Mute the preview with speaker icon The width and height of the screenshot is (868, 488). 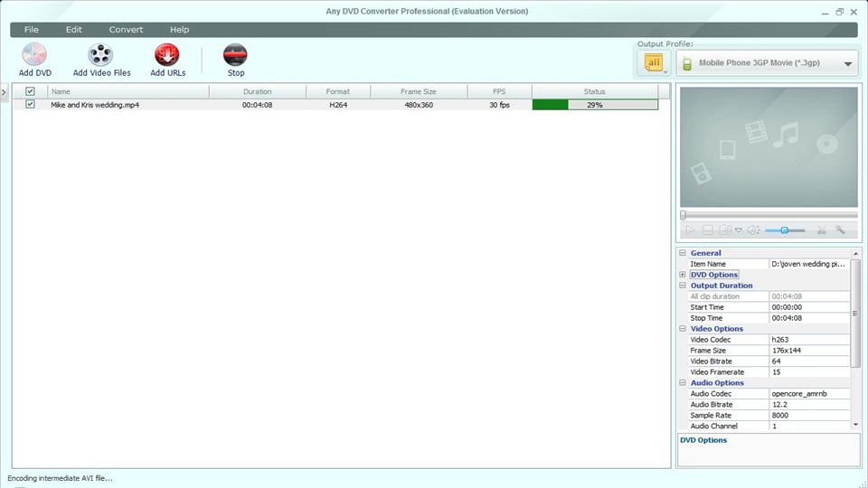tap(753, 230)
